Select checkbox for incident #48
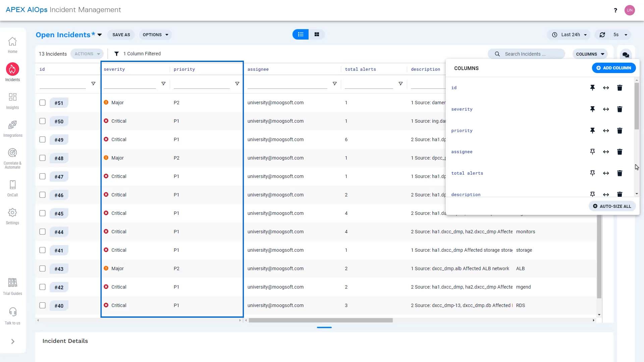This screenshot has width=644, height=362. [42, 158]
